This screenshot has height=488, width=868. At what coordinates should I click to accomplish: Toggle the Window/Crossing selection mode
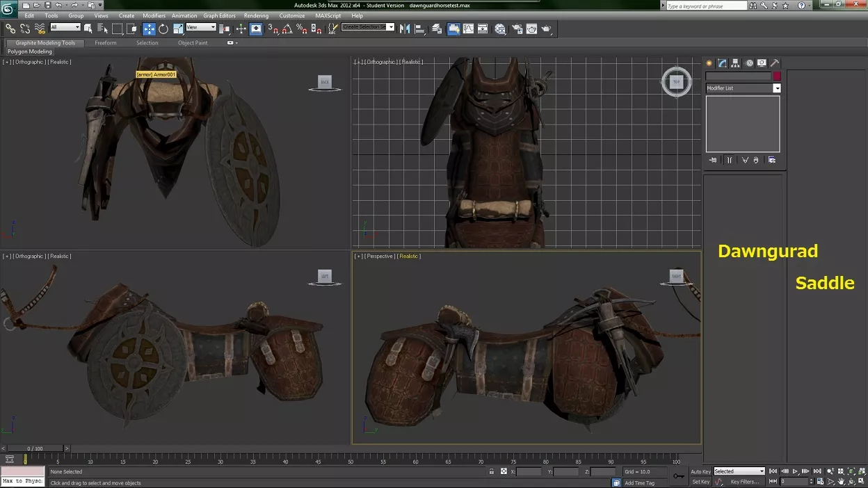(131, 29)
